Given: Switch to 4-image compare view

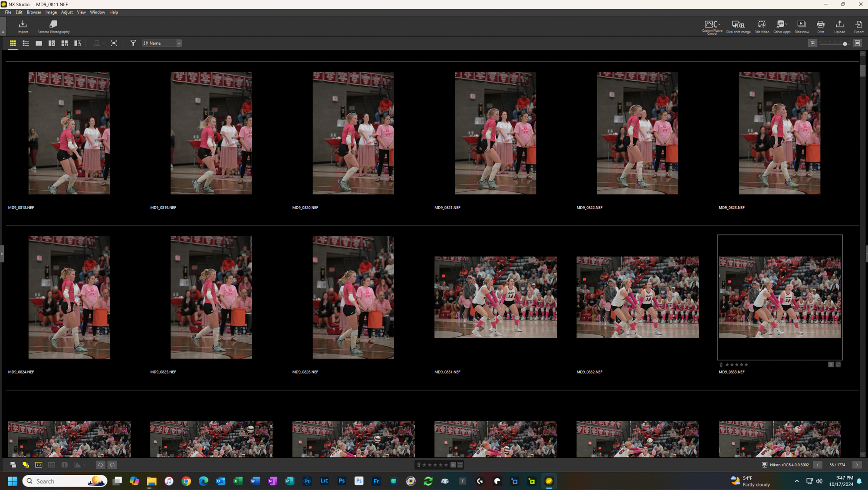Looking at the screenshot, I should (64, 43).
